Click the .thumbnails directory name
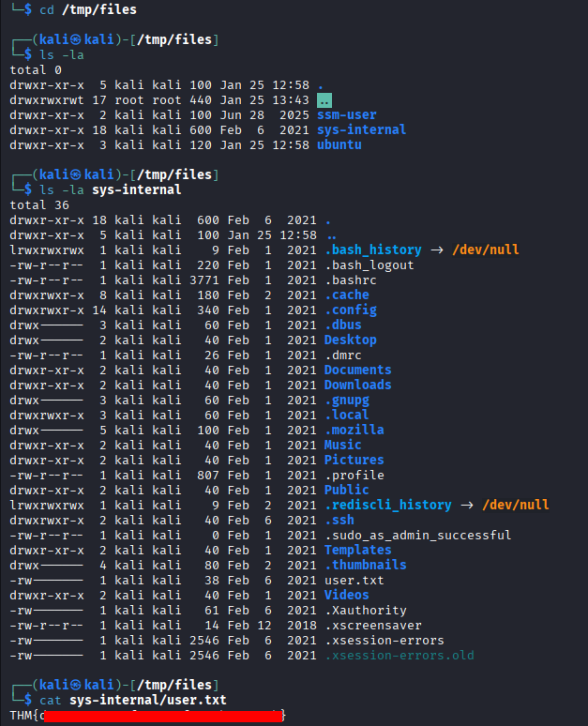588x726 pixels. click(366, 565)
